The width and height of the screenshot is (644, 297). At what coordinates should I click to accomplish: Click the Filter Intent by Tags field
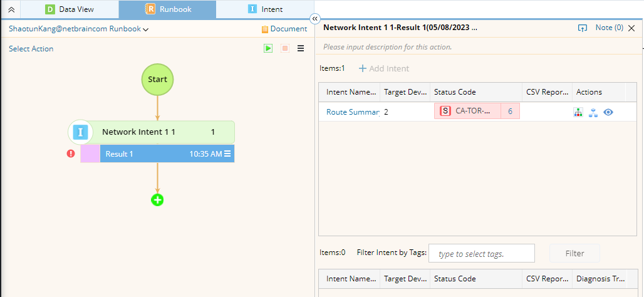click(481, 253)
